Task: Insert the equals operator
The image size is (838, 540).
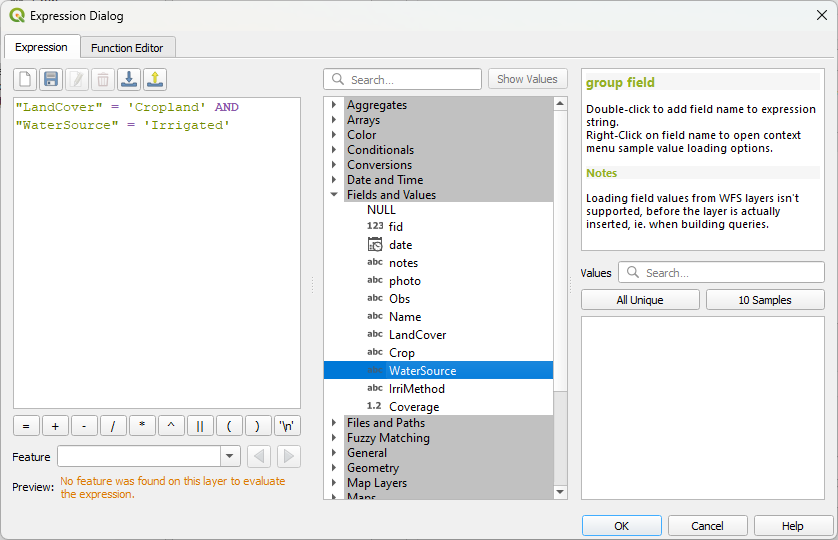Action: [26, 426]
